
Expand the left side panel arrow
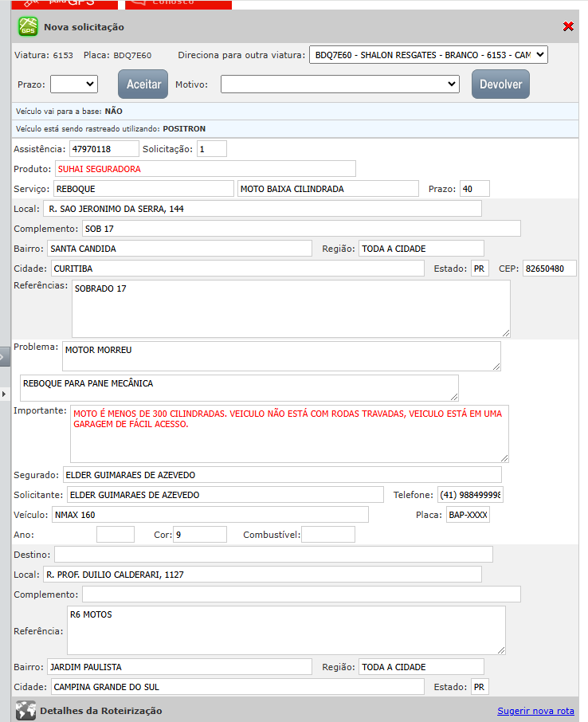click(5, 356)
